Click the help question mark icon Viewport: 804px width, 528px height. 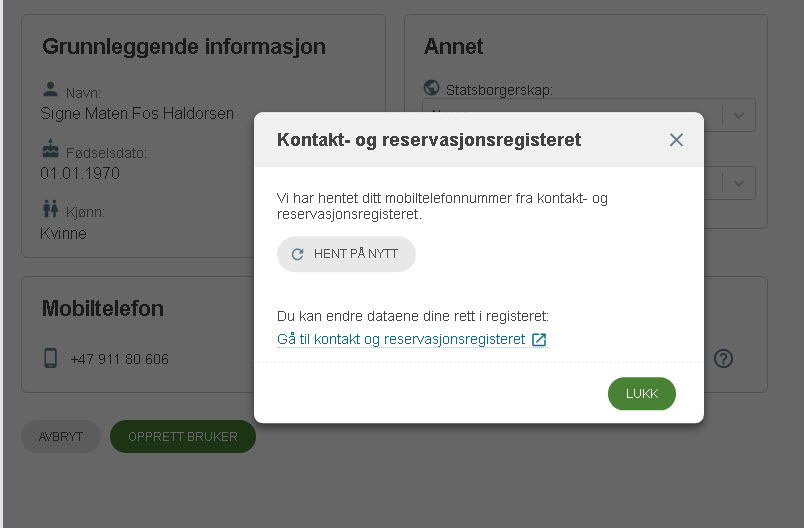coord(723,358)
